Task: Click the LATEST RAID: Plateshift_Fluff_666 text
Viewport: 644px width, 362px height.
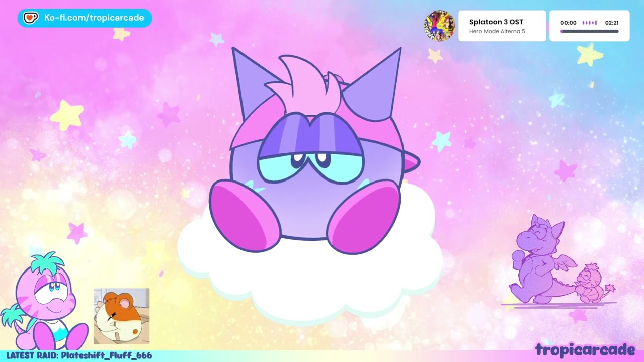Action: tap(79, 355)
